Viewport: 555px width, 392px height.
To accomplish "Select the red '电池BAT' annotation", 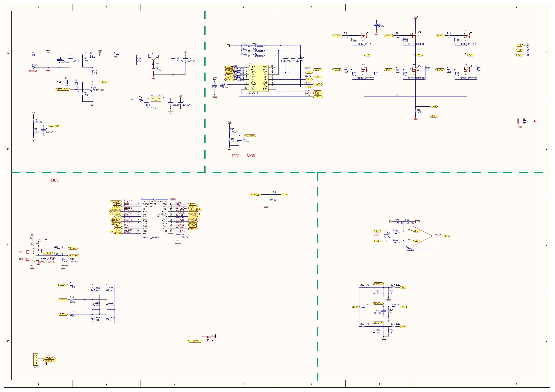I will (33, 71).
